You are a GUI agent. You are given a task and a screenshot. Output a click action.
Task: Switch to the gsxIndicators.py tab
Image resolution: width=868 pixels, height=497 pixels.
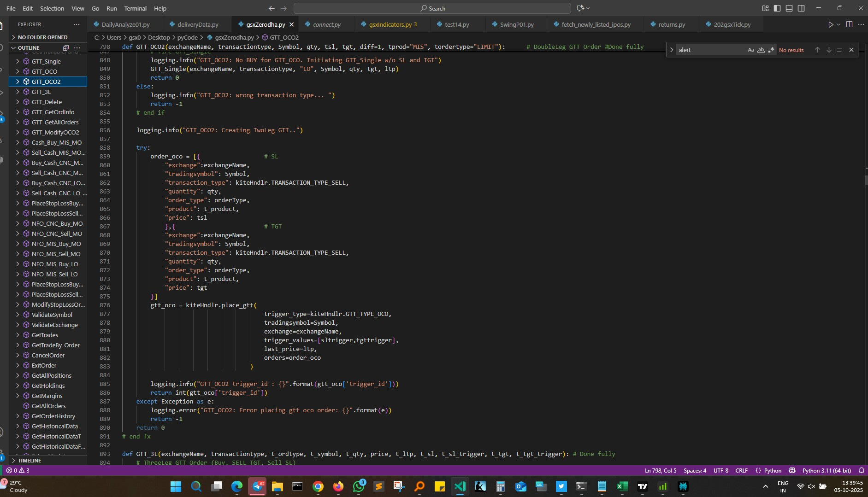[390, 24]
